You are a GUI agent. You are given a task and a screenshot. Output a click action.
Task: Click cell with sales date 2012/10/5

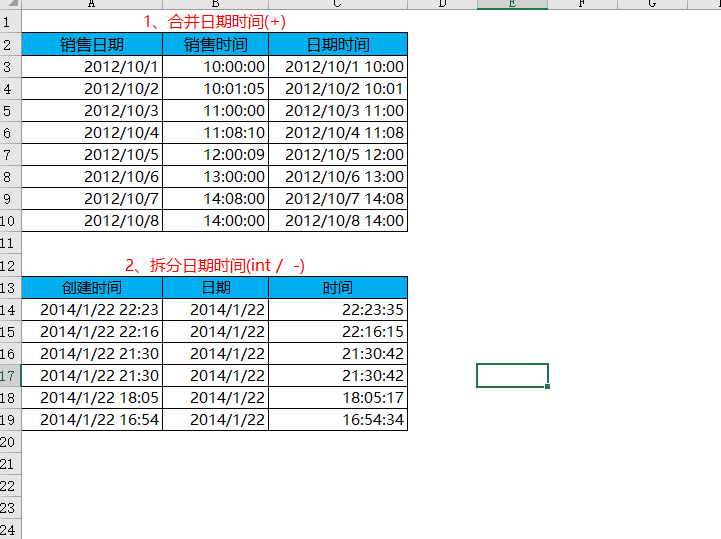pyautogui.click(x=92, y=155)
